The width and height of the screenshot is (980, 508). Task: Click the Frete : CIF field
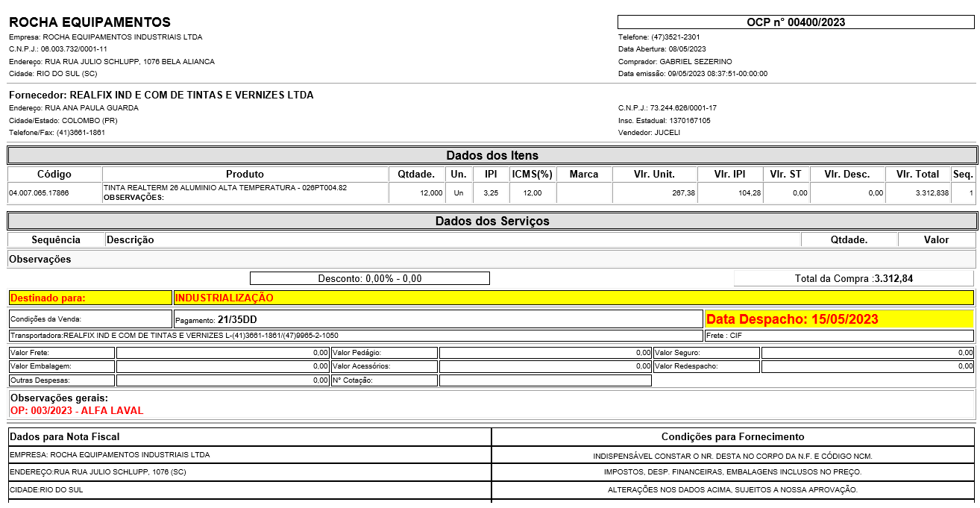pyautogui.click(x=839, y=336)
